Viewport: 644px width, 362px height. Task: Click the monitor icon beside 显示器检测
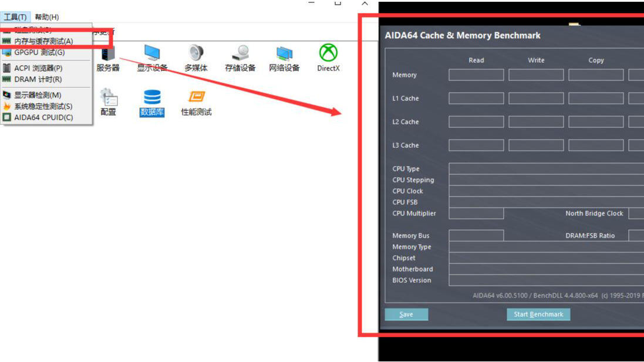point(6,95)
